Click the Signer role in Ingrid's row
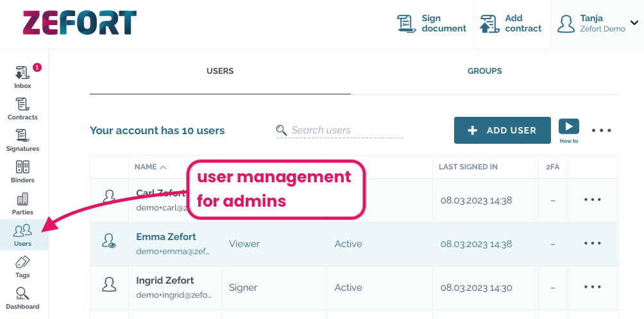 [x=243, y=288]
